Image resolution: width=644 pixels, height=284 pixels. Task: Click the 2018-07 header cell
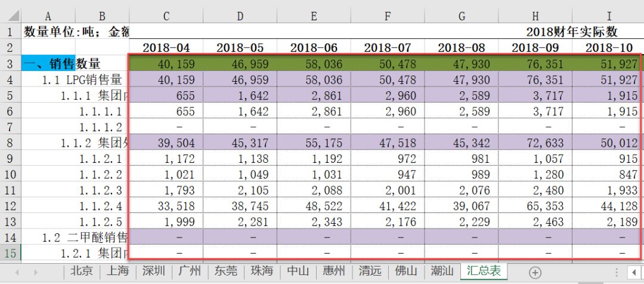pos(387,48)
